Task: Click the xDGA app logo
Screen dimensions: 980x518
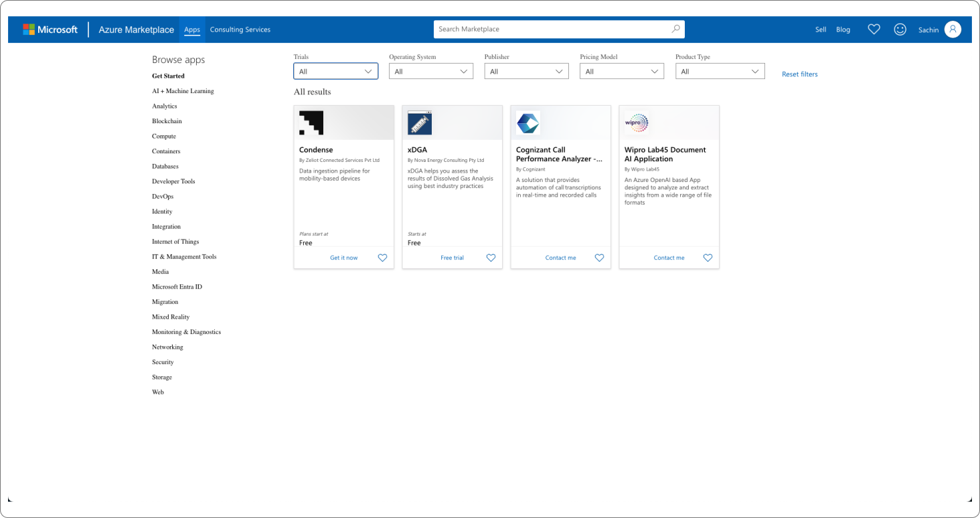Action: 420,123
